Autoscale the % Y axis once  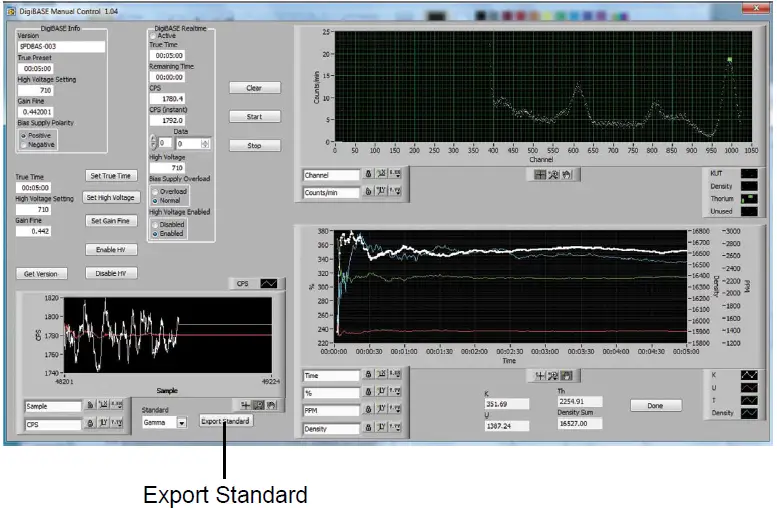coord(381,392)
